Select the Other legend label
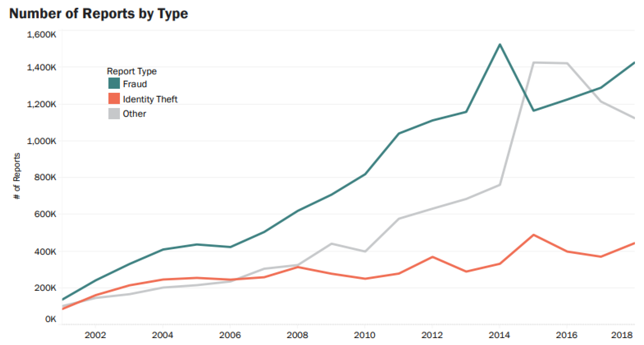Image resolution: width=644 pixels, height=345 pixels. click(x=134, y=114)
